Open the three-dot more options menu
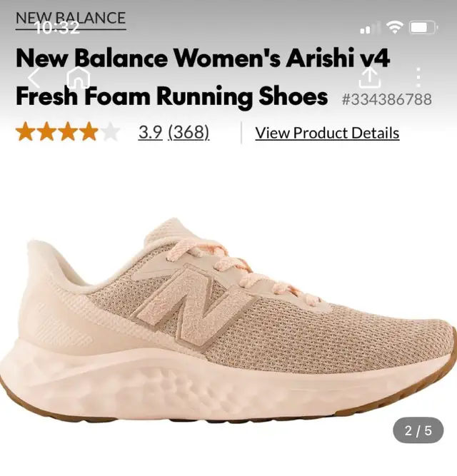The width and height of the screenshot is (457, 476). coord(418,77)
